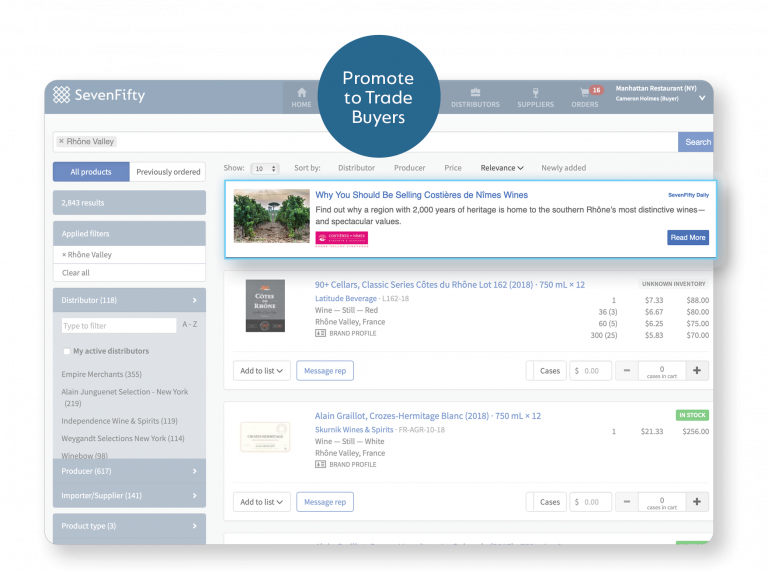Viewport: 768px width, 571px height.
Task: Click the distributor Type to filter field
Action: coord(119,326)
